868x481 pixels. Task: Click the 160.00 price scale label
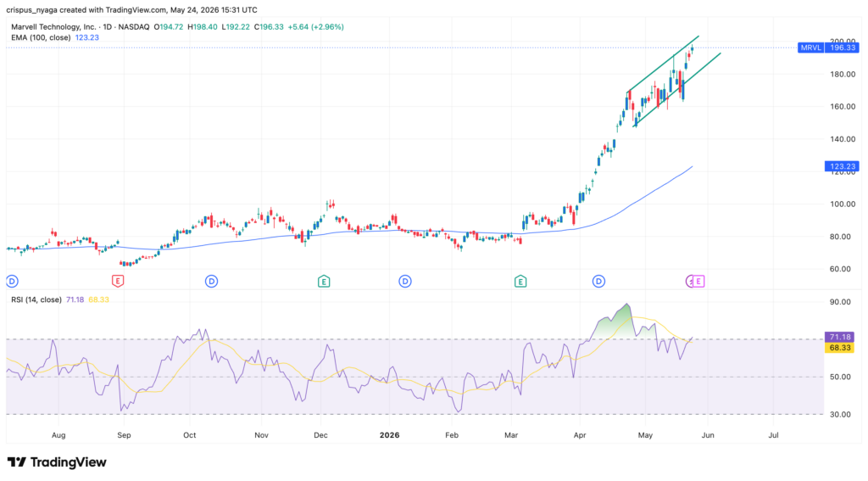[x=843, y=106]
